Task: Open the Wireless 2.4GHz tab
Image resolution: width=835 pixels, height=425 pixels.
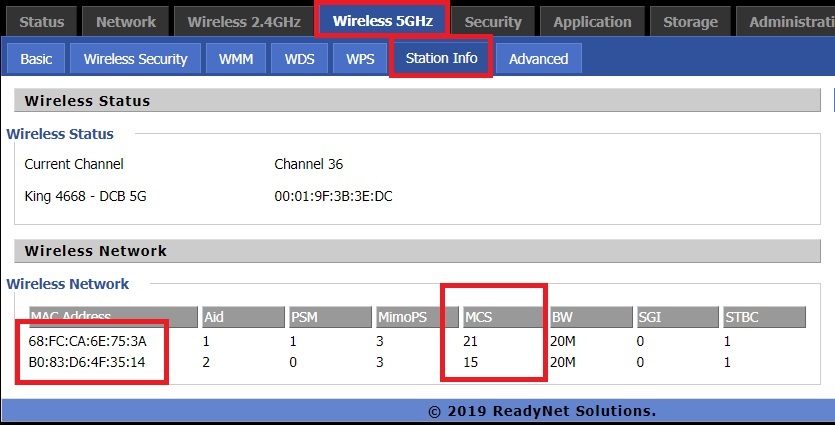Action: (241, 21)
